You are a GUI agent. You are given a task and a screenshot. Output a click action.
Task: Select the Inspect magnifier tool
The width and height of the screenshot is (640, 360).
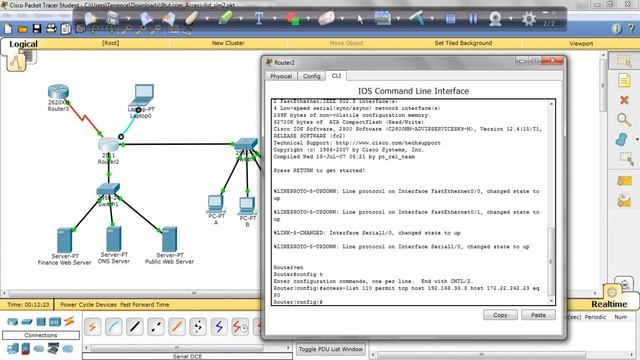click(624, 120)
